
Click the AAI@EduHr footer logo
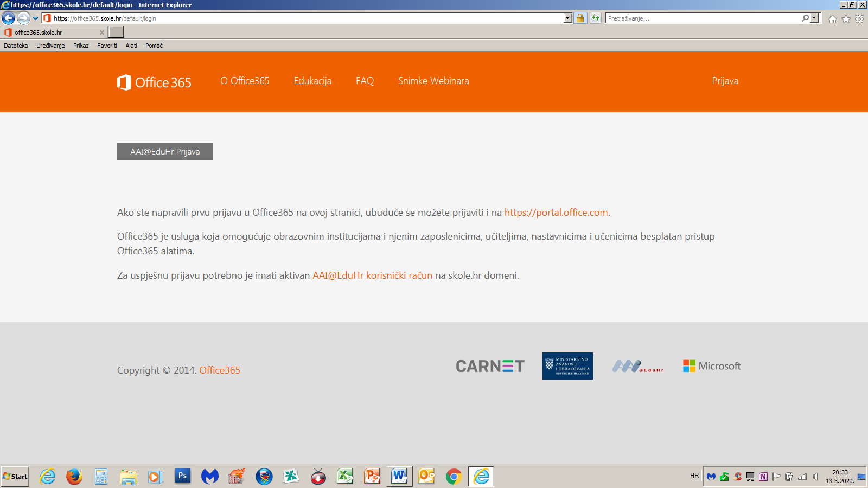pos(638,367)
